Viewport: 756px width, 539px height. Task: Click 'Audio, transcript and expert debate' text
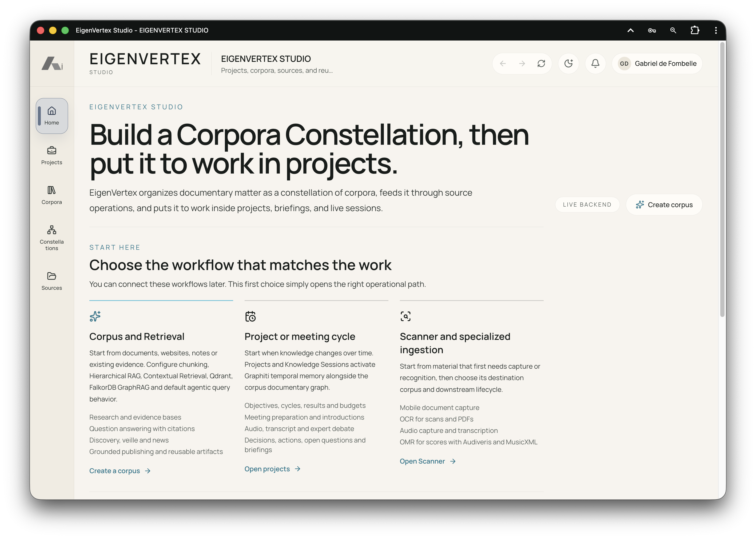pos(299,429)
